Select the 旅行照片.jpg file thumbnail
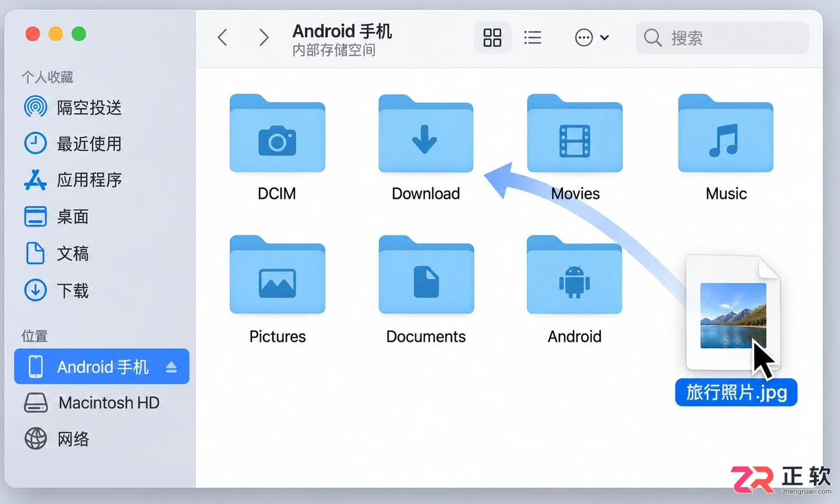This screenshot has width=840, height=504. (733, 314)
